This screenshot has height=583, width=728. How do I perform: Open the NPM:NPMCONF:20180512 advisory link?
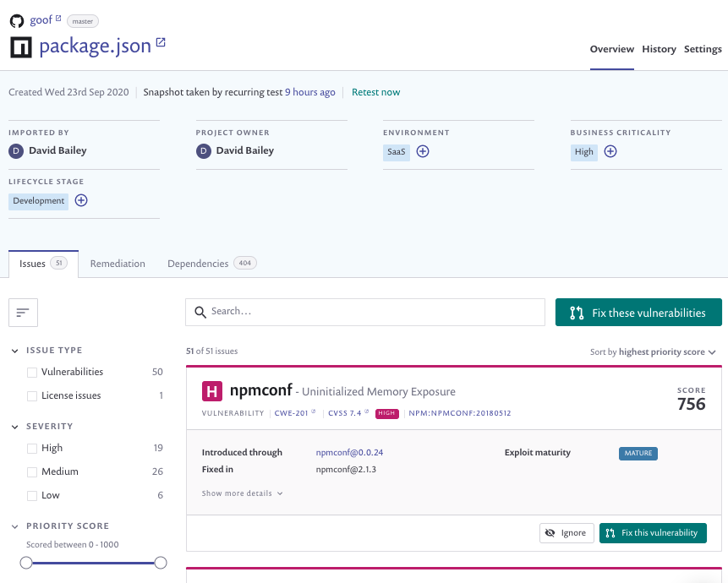click(x=460, y=413)
